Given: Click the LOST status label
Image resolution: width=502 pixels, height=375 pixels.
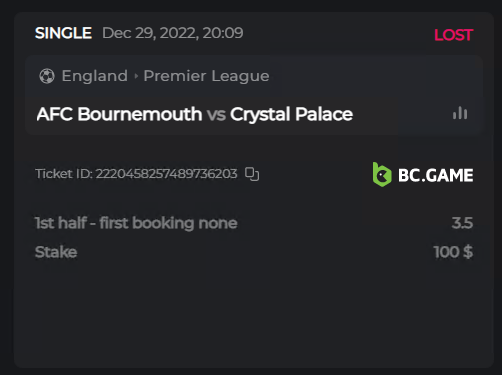Looking at the screenshot, I should coord(453,35).
